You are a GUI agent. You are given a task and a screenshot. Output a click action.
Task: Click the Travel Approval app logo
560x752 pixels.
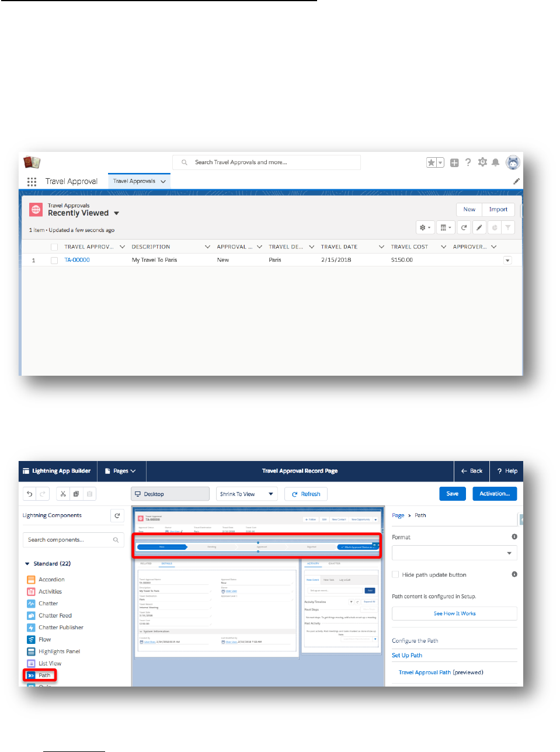point(32,162)
